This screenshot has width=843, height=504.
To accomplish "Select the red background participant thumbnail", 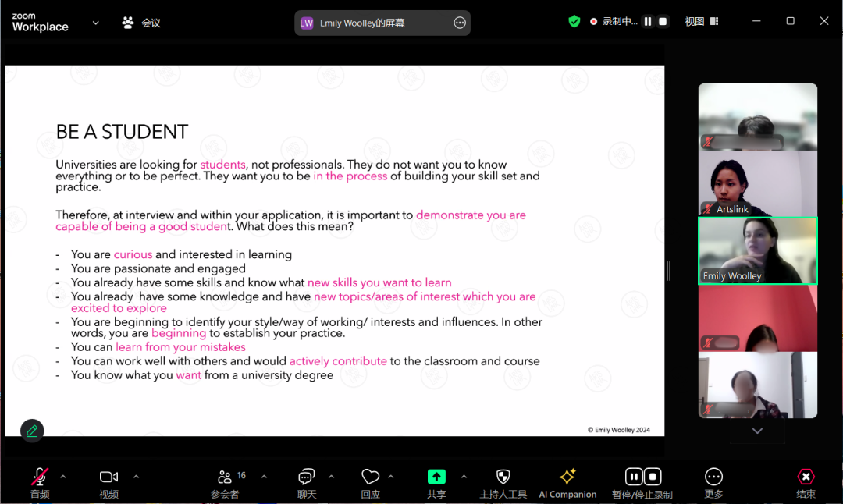I will (757, 318).
